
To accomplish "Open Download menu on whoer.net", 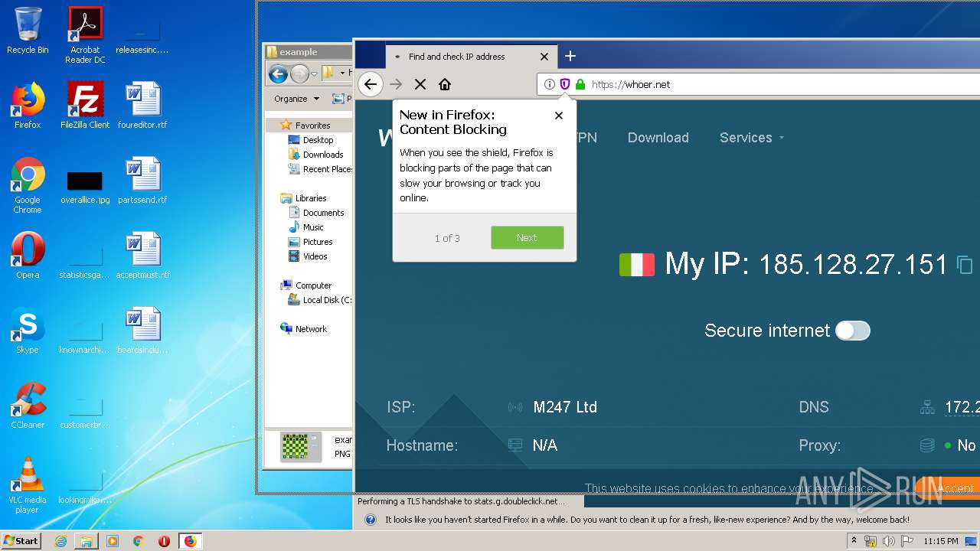I will [x=658, y=138].
